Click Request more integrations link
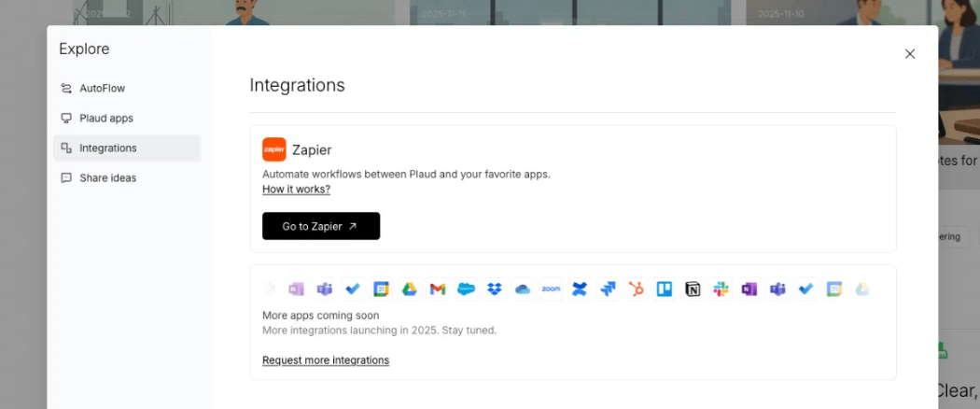Image resolution: width=980 pixels, height=409 pixels. point(326,360)
